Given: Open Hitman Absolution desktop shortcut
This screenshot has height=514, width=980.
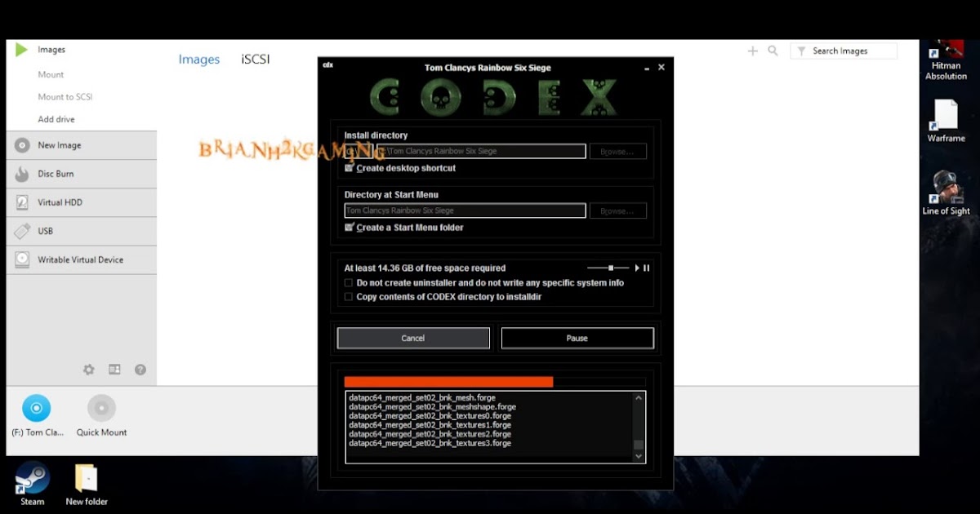Looking at the screenshot, I should [946, 60].
